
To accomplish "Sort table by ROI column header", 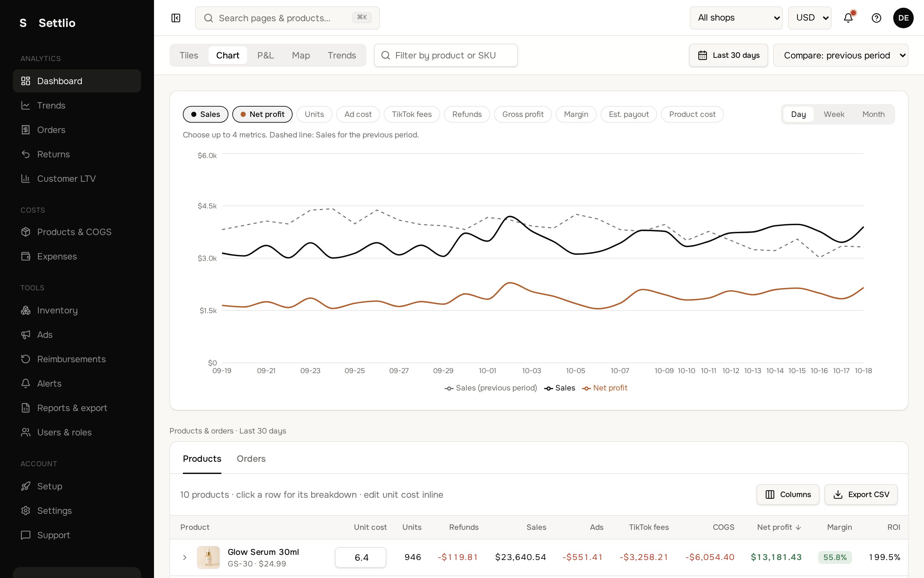I will [894, 527].
